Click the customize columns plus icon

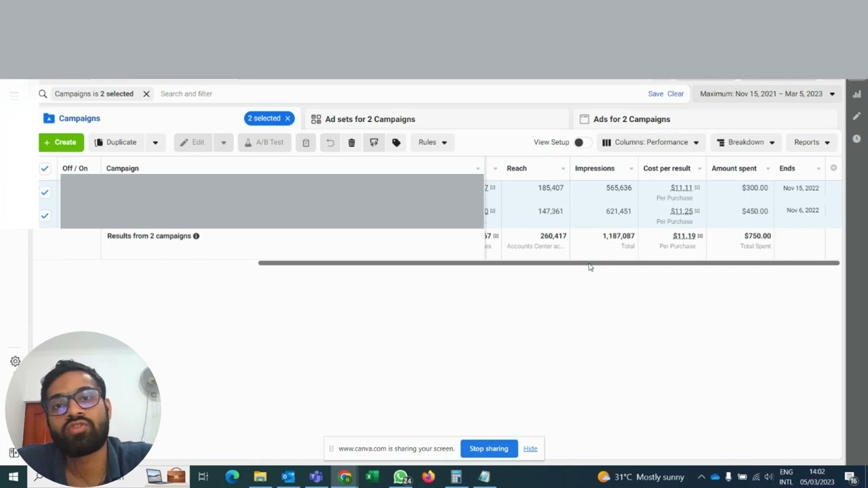833,168
